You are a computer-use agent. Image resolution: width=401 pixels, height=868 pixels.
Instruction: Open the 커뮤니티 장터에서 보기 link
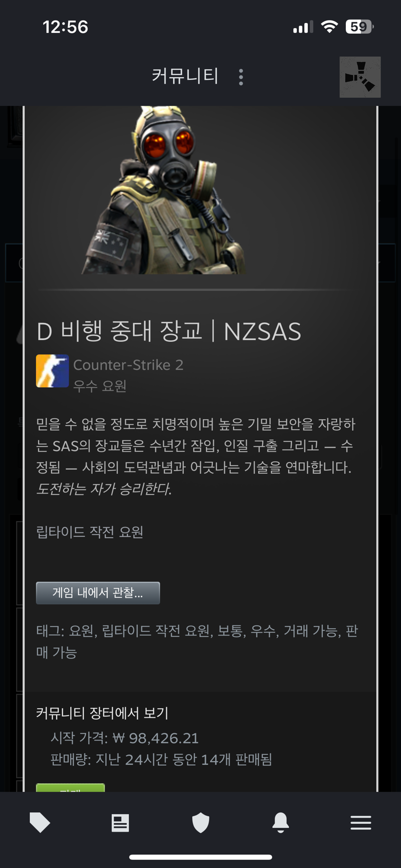tap(102, 713)
